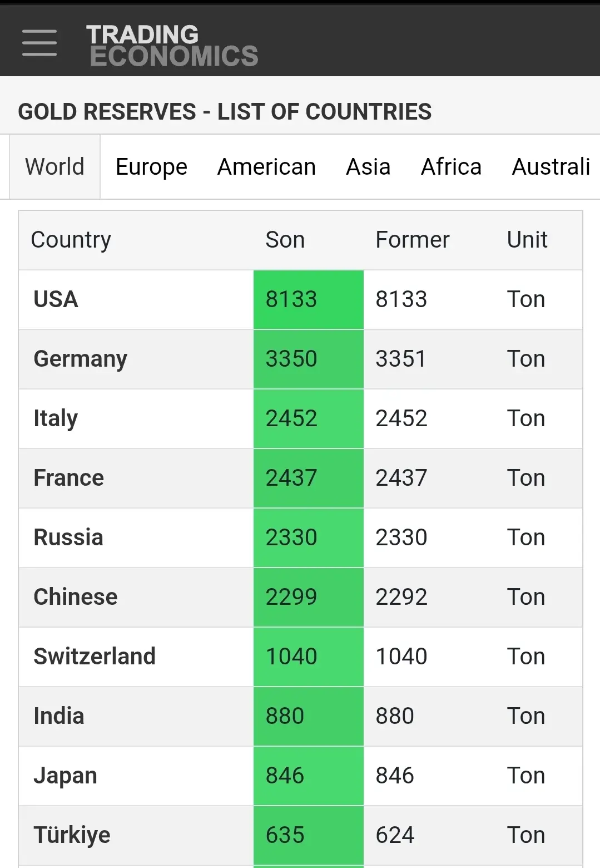Image resolution: width=600 pixels, height=868 pixels.
Task: Open the Italy country link
Action: click(x=56, y=418)
